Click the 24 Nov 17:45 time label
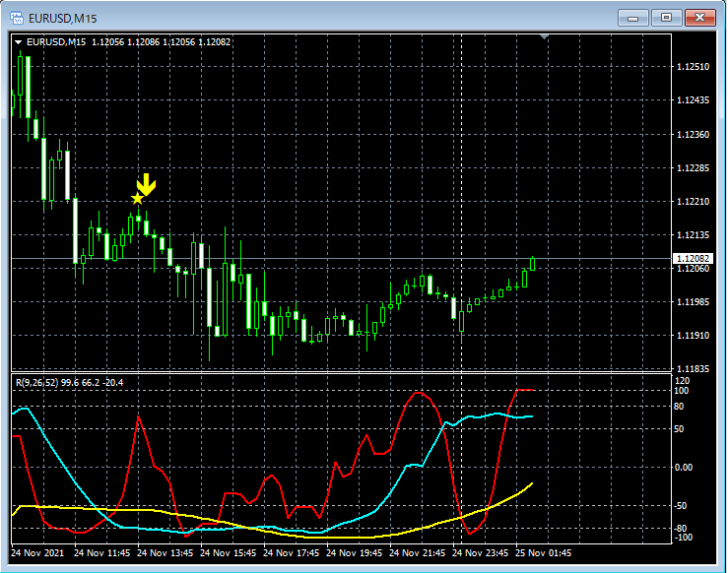 [292, 553]
